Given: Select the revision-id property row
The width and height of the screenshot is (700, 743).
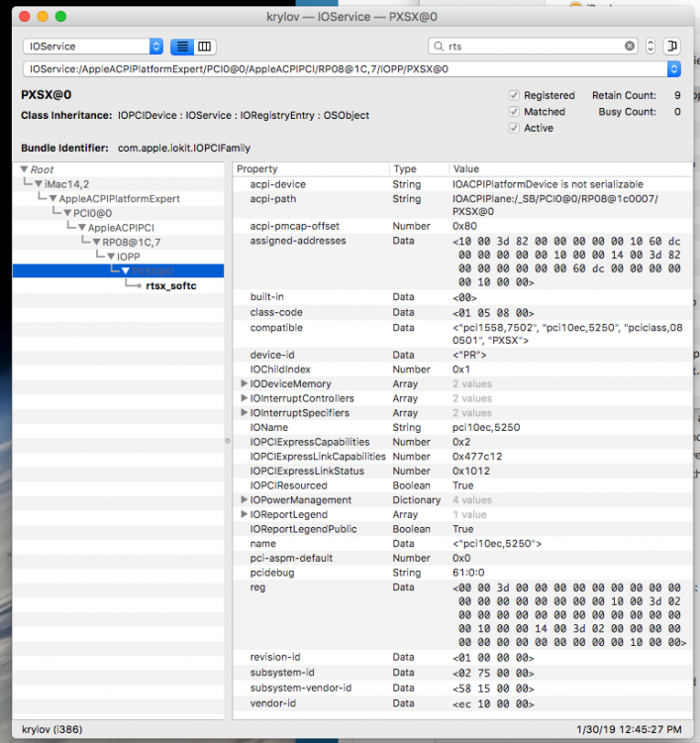Looking at the screenshot, I should (462, 657).
